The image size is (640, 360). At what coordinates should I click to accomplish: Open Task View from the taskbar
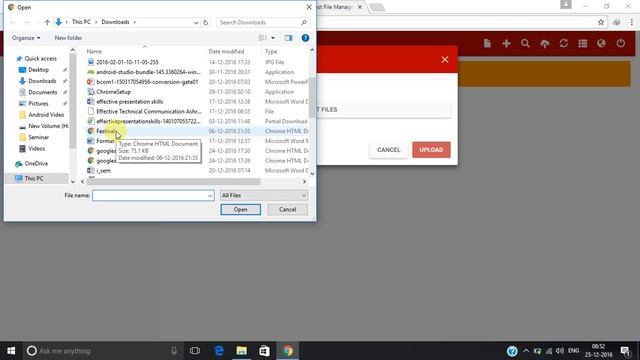pyautogui.click(x=195, y=351)
